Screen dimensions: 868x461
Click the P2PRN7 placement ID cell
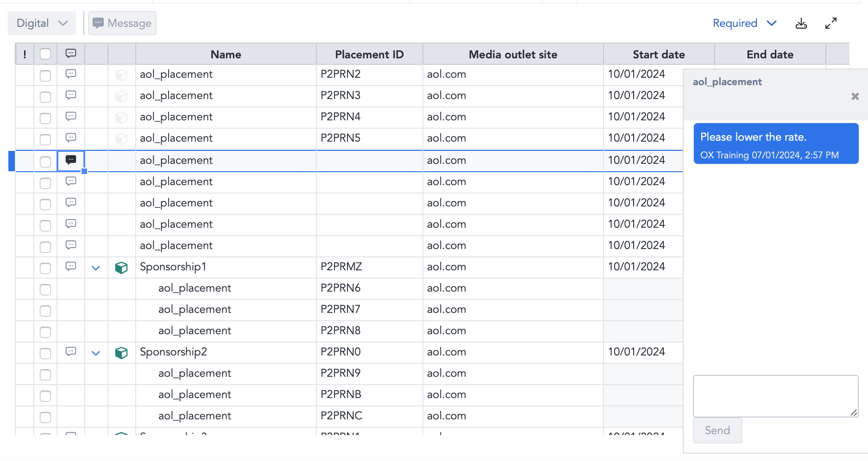click(x=369, y=310)
